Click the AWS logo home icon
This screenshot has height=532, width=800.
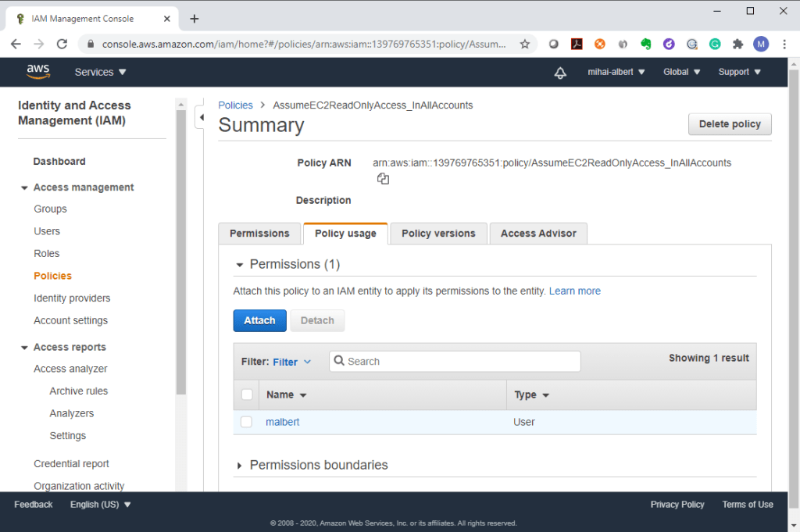pos(37,72)
